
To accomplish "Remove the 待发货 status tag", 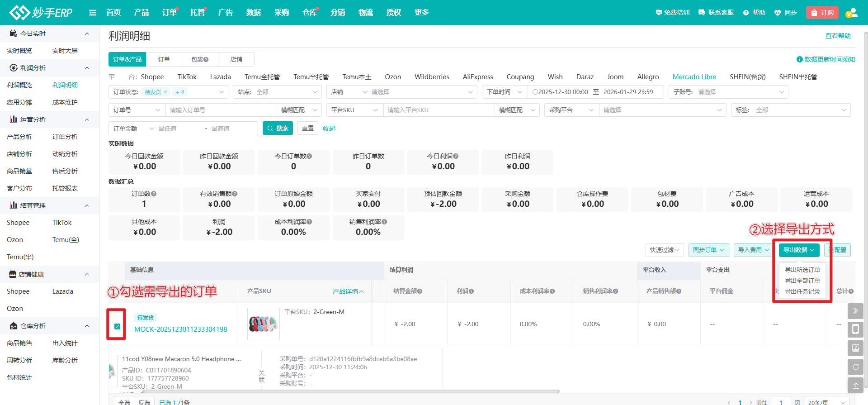I will point(165,92).
